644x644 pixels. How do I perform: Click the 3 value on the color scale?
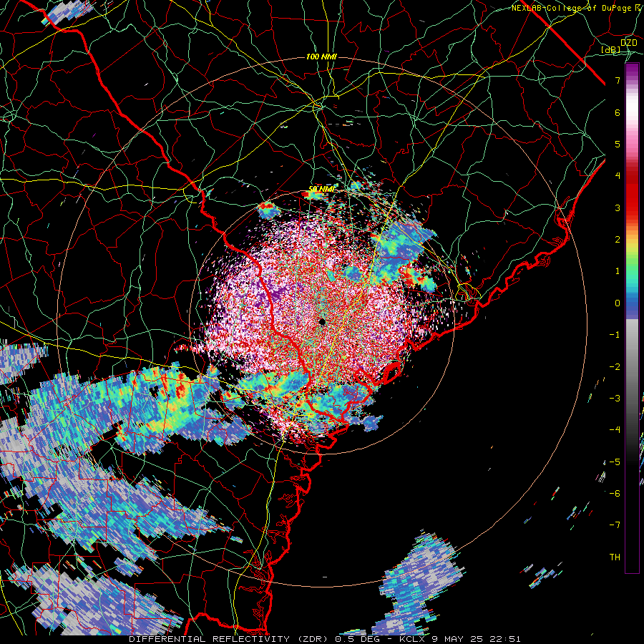pos(618,208)
